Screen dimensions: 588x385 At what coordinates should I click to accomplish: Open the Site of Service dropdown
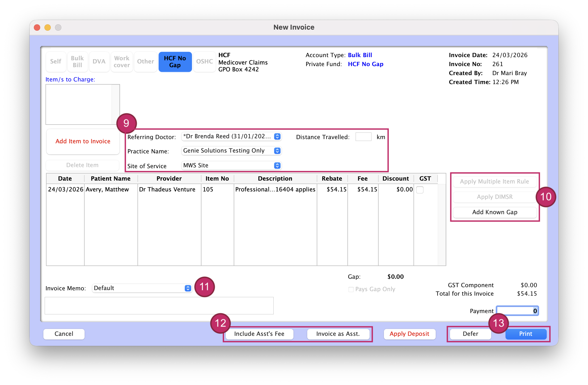tap(231, 166)
